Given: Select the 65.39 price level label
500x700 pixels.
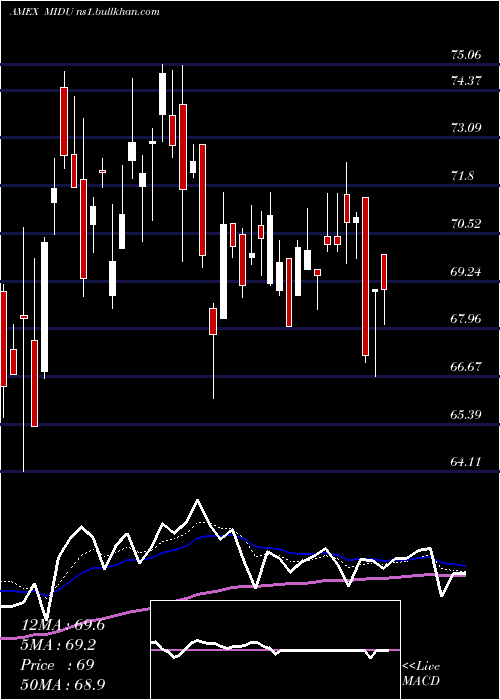Looking at the screenshot, I should 466,414.
